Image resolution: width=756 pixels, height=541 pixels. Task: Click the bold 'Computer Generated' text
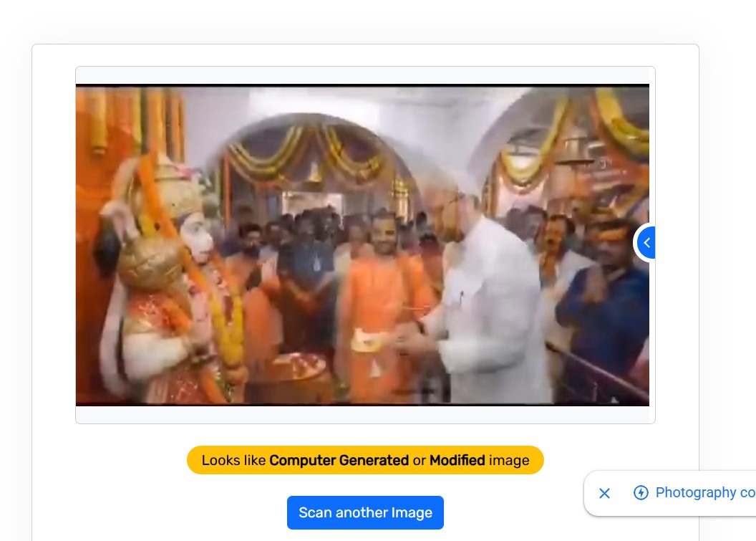pyautogui.click(x=339, y=461)
